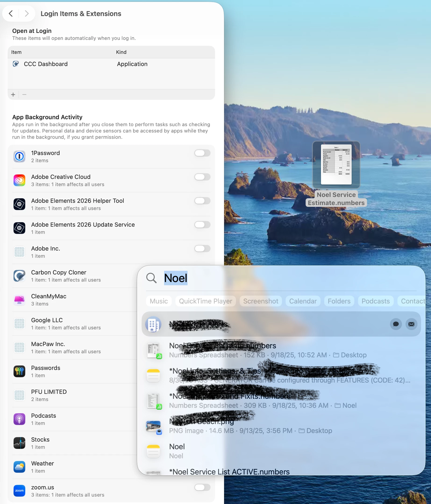Click the Google LLC placeholder icon

point(19,324)
